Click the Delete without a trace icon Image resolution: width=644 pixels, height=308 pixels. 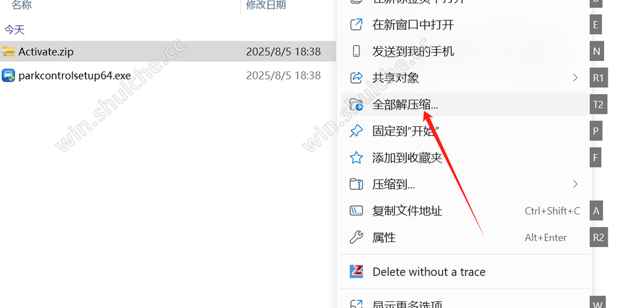[x=356, y=272]
